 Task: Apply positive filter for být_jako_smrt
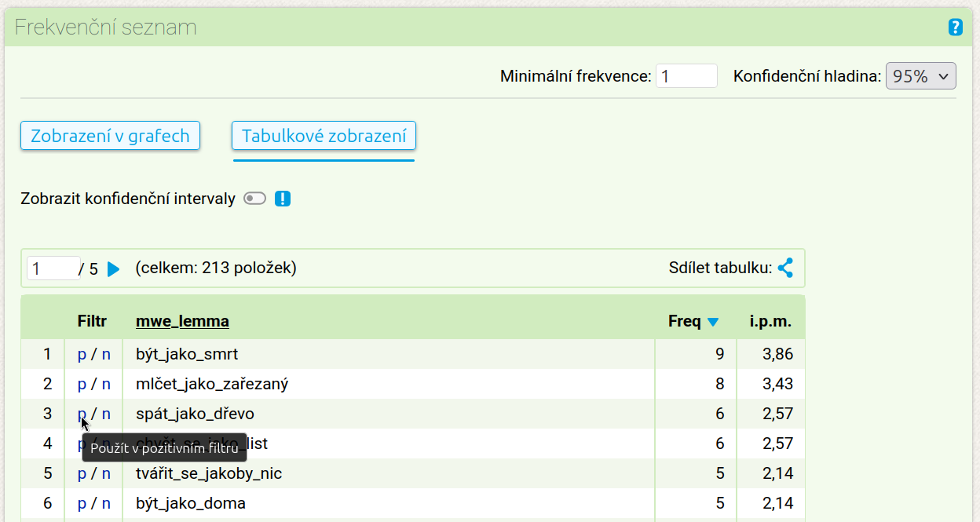(82, 354)
